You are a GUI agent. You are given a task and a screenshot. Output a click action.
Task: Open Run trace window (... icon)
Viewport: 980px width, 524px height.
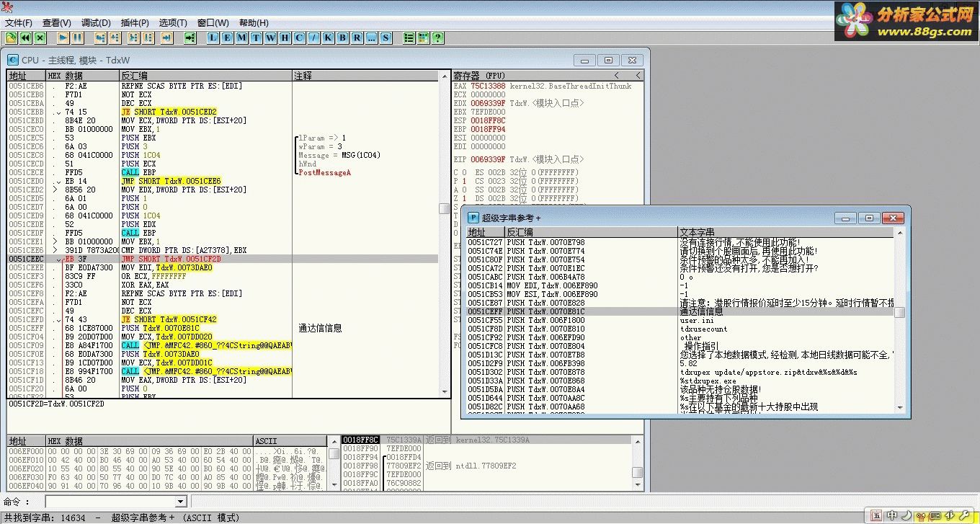click(x=372, y=37)
